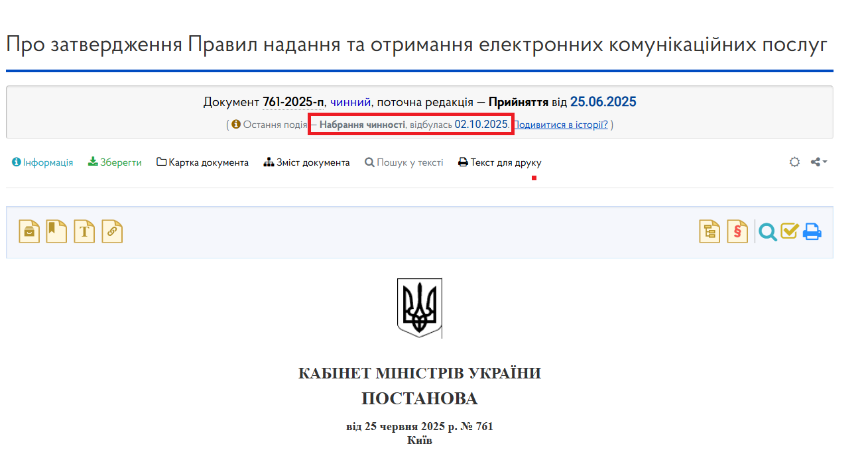Viewport: 868px width, 452px height.
Task: Open the archive card document icon
Action: 29,231
